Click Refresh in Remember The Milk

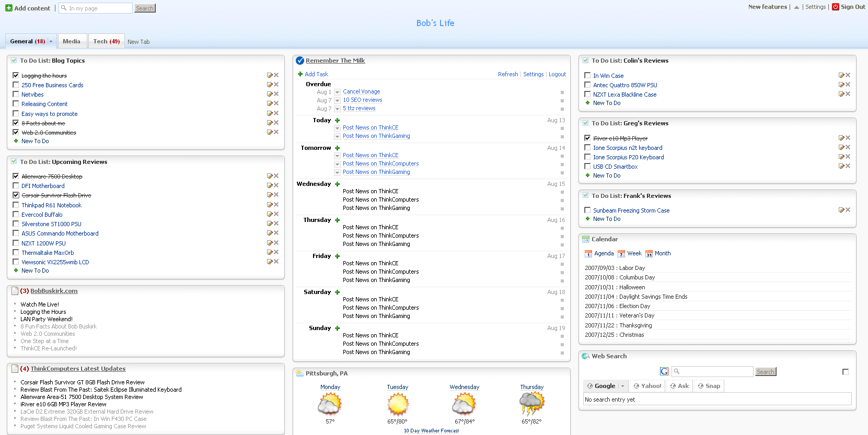(507, 75)
